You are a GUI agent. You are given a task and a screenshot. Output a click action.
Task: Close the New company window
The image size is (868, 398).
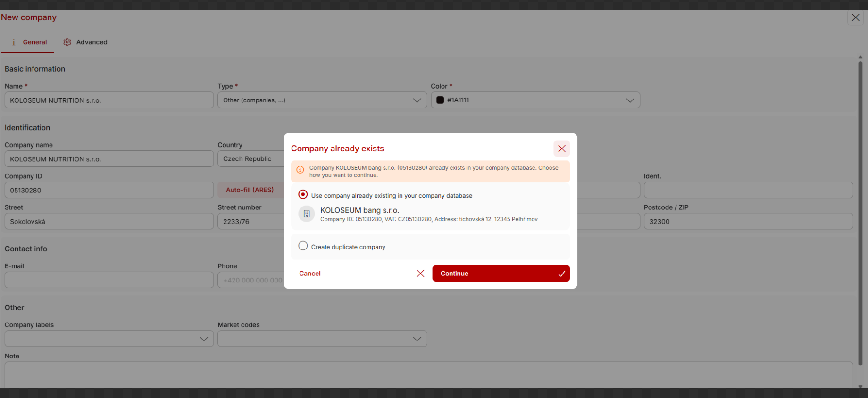coord(855,17)
